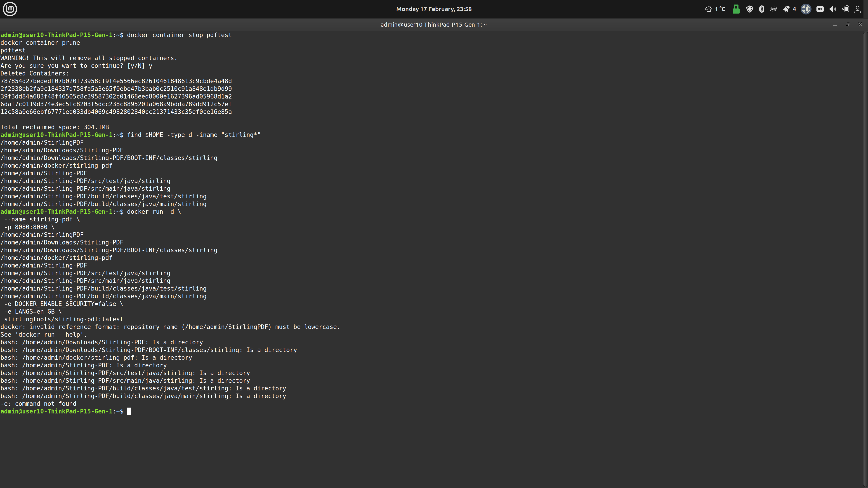Click the Intel graphics tray icon
868x488 pixels.
773,9
